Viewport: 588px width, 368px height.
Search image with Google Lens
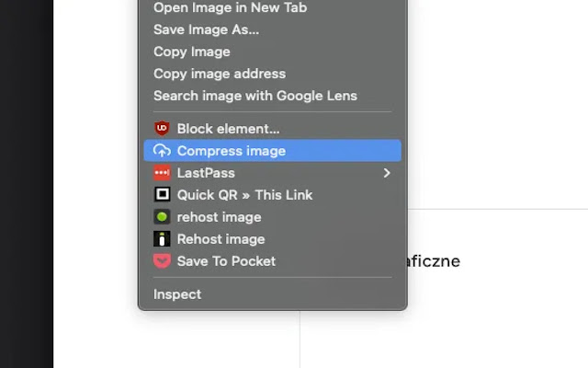pos(254,96)
